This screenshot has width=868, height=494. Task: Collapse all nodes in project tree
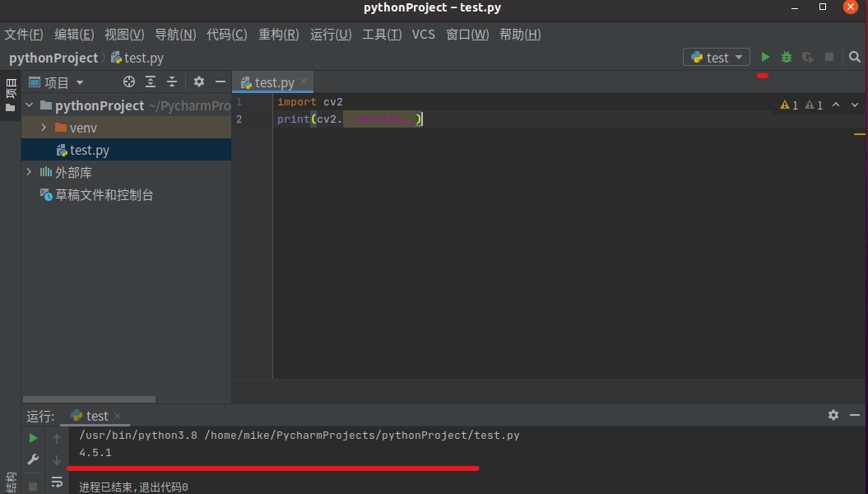pyautogui.click(x=172, y=82)
